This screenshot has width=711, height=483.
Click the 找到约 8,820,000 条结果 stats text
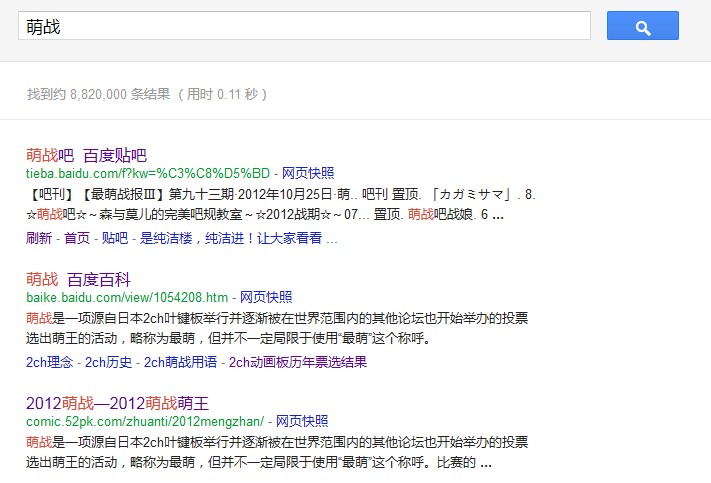147,94
